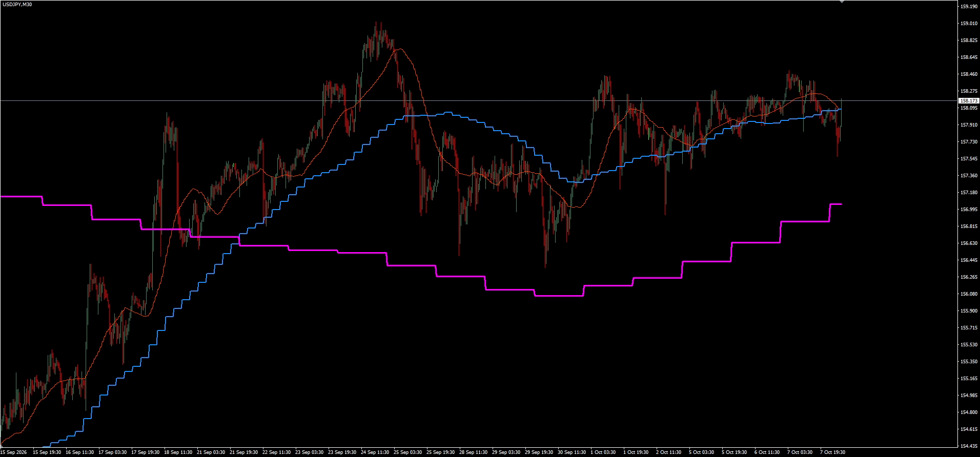Click the 156.080 price scale label
The width and height of the screenshot is (980, 457).
[968, 294]
